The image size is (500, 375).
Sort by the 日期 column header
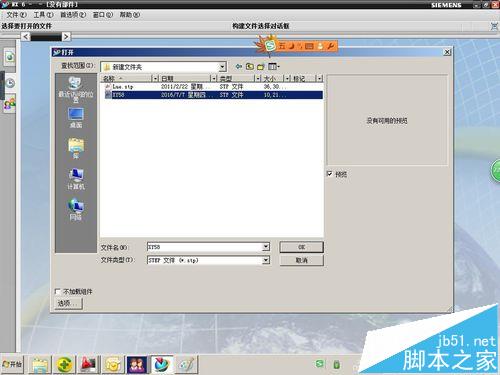click(185, 78)
